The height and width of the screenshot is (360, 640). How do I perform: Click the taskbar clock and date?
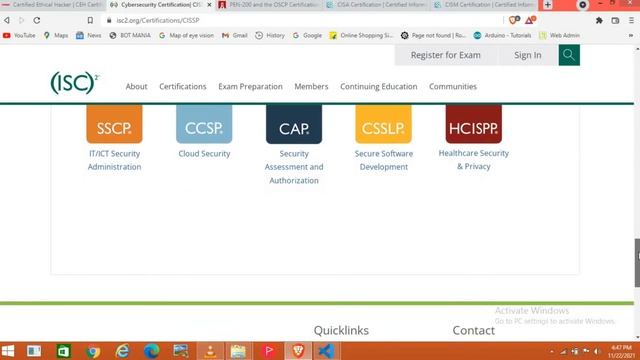click(621, 351)
